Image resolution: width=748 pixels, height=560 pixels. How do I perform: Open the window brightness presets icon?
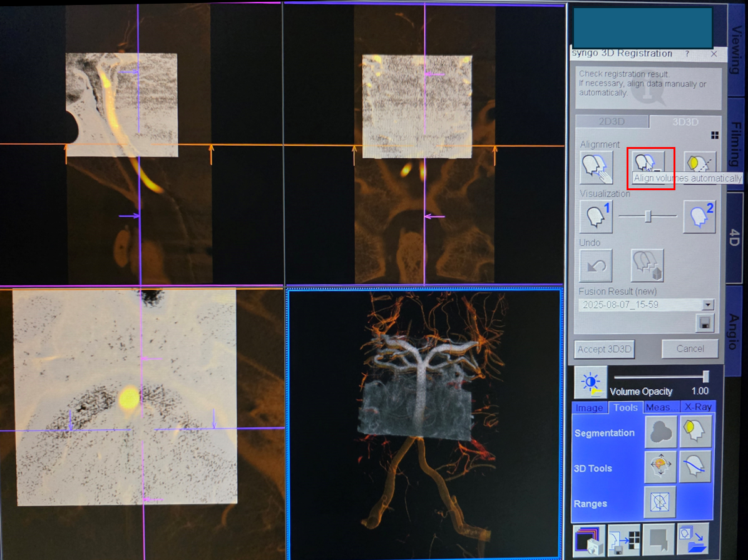coord(590,382)
